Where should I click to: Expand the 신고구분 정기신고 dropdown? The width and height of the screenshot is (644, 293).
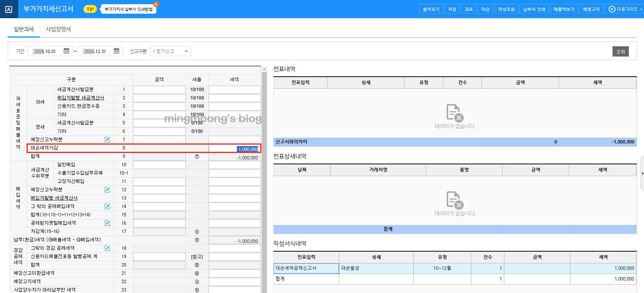coord(171,51)
